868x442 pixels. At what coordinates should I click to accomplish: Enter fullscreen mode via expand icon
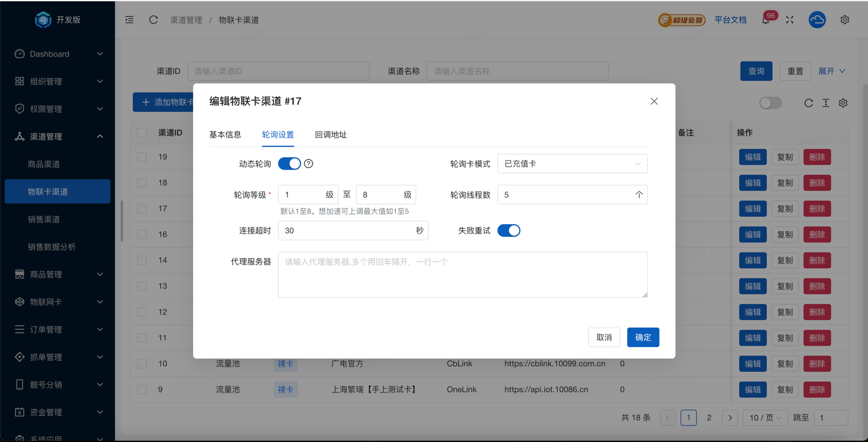tap(790, 20)
